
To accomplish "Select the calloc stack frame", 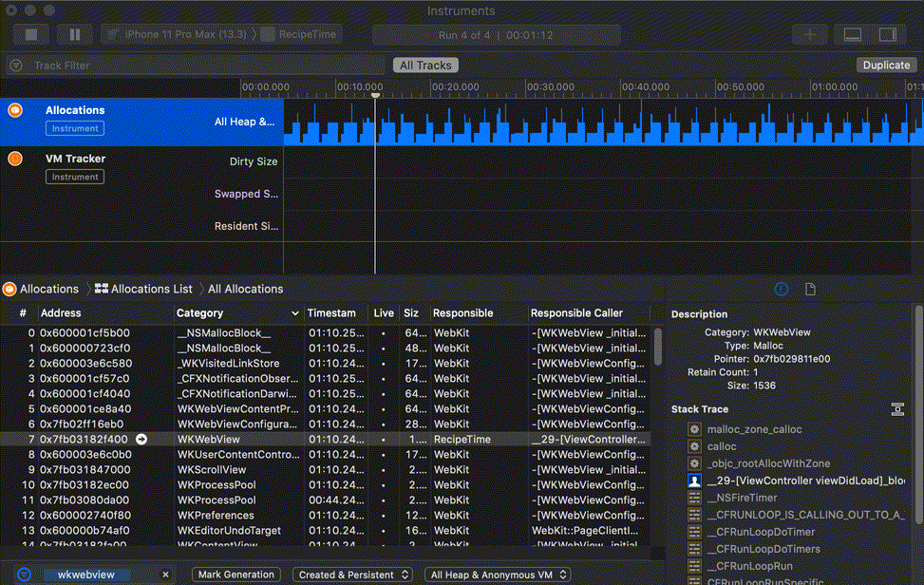I will [x=722, y=446].
